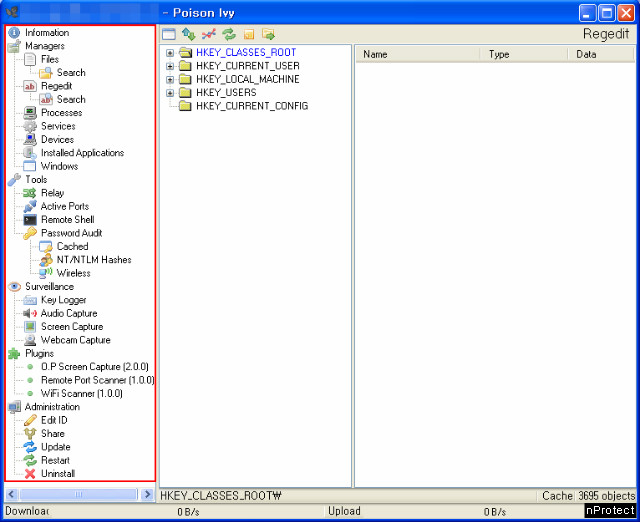The height and width of the screenshot is (522, 640).
Task: Click the blue Information icon in sidebar
Action: point(14,33)
